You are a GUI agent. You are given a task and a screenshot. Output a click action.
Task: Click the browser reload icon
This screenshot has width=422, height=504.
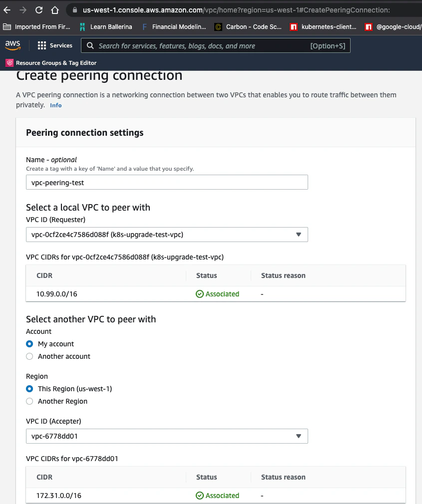pos(39,10)
